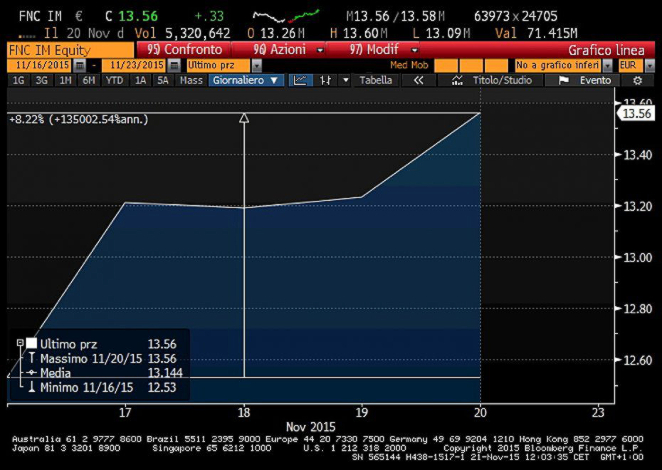Select the 1M time range
Image resolution: width=662 pixels, height=470 pixels.
coord(65,80)
